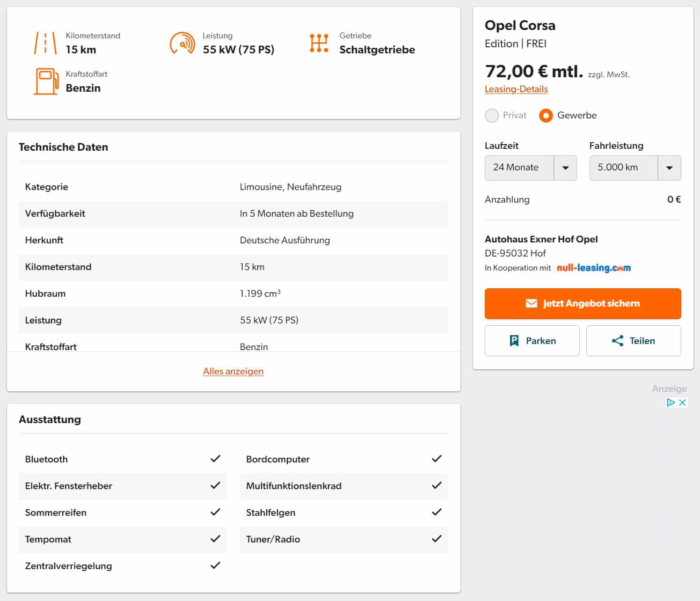This screenshot has height=601, width=700.
Task: Click the ad info triangle icon
Action: (671, 403)
